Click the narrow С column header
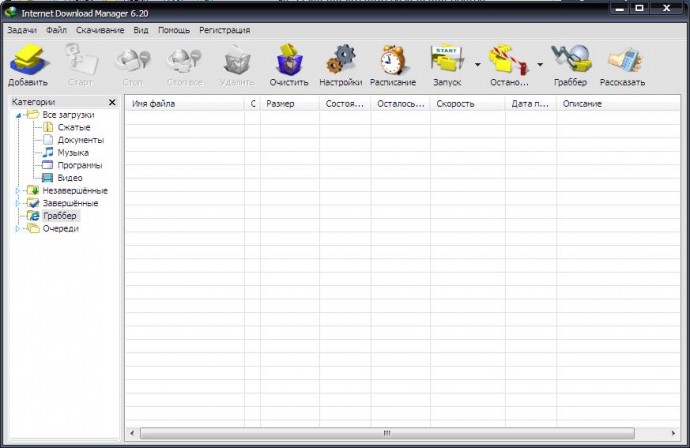This screenshot has height=448, width=690. (253, 104)
